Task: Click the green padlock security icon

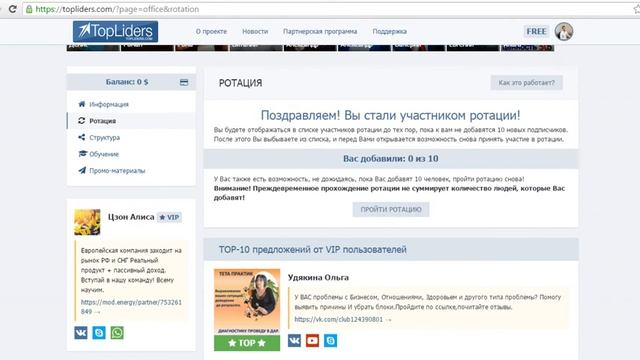Action: click(x=29, y=9)
